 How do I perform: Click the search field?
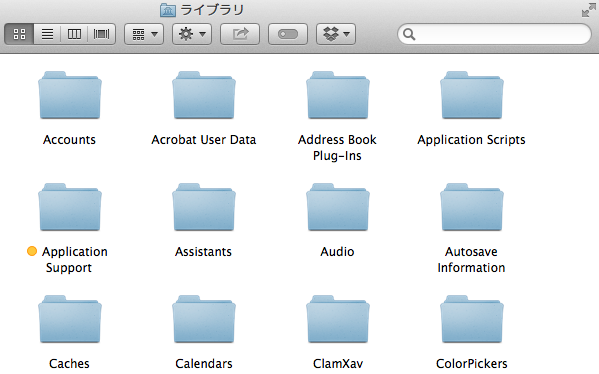pos(494,34)
